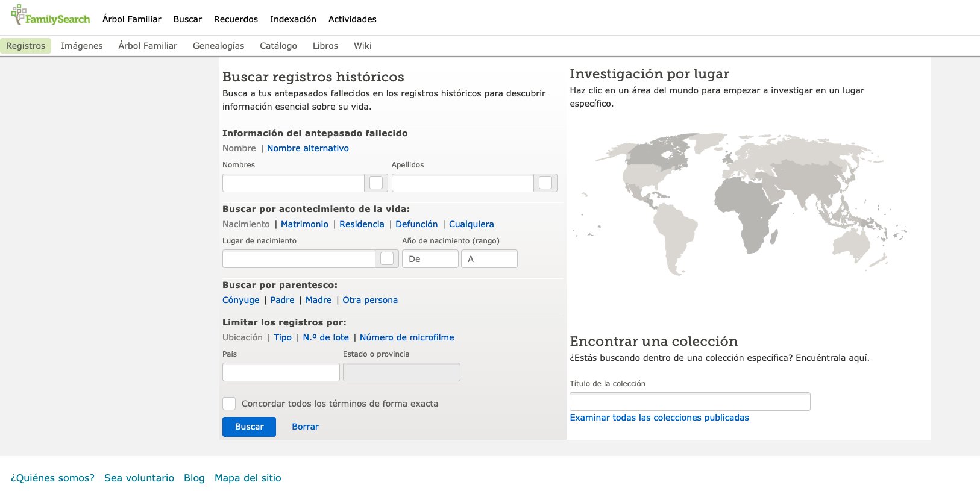Open Examinar todas las colecciones publicadas
This screenshot has height=491, width=980.
[x=659, y=418]
